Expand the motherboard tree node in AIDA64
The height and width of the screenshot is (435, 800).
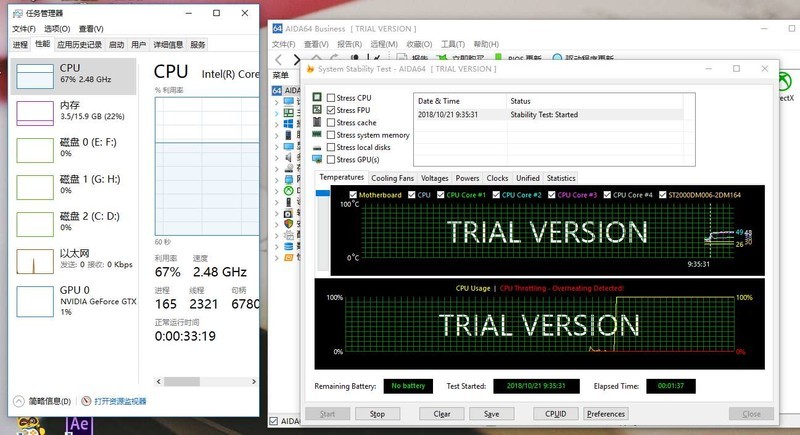277,113
